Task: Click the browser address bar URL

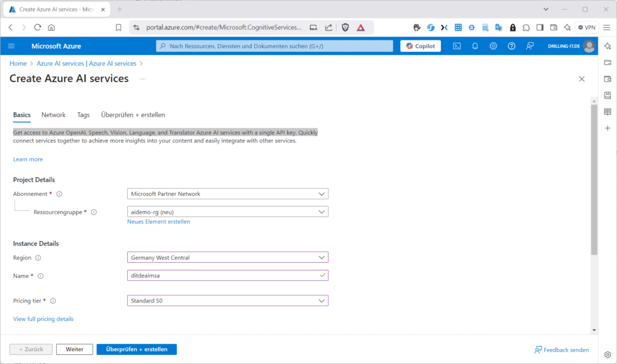Action: coord(224,27)
